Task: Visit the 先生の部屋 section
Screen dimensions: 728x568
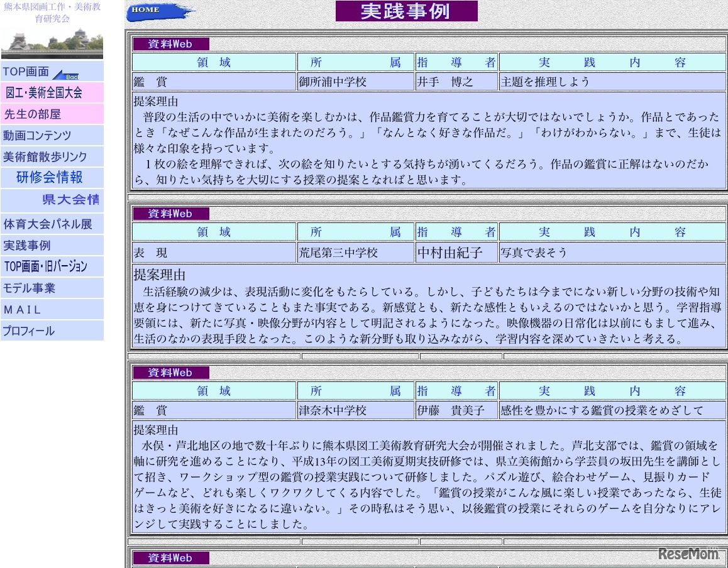Action: [28, 114]
